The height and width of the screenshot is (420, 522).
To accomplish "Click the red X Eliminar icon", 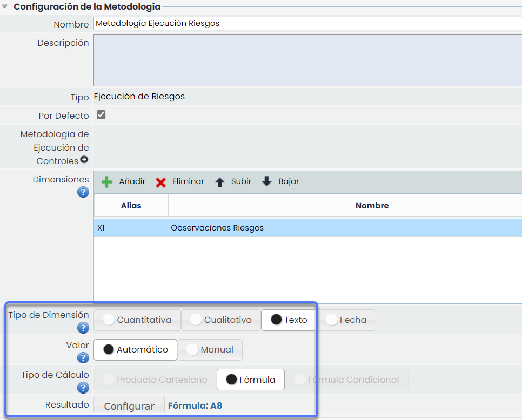I will click(160, 182).
